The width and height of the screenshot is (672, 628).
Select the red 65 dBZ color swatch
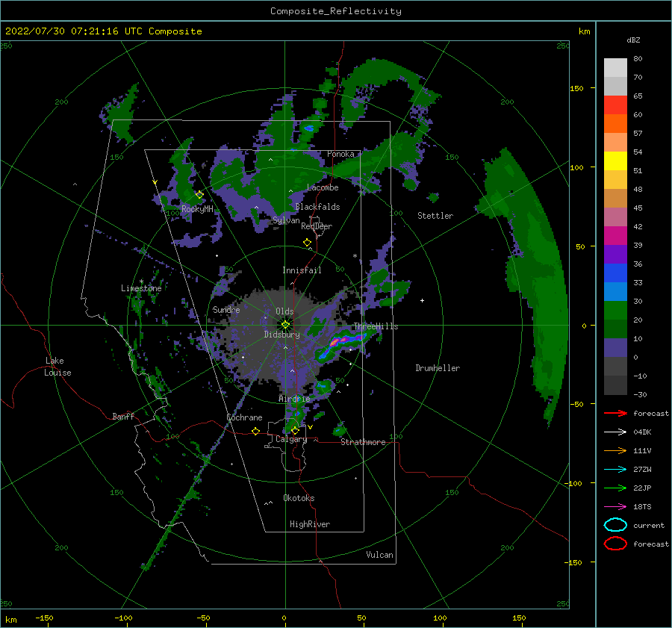615,105
